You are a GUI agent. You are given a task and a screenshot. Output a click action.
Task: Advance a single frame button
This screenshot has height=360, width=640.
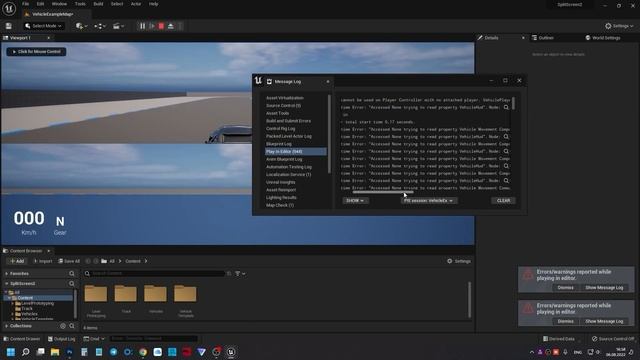click(152, 26)
